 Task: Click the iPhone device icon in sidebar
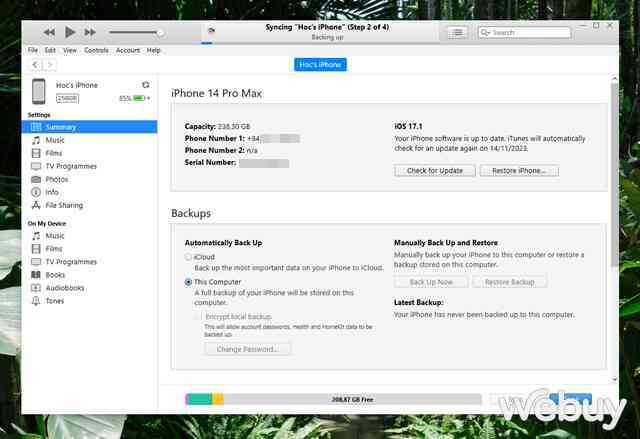(x=39, y=91)
